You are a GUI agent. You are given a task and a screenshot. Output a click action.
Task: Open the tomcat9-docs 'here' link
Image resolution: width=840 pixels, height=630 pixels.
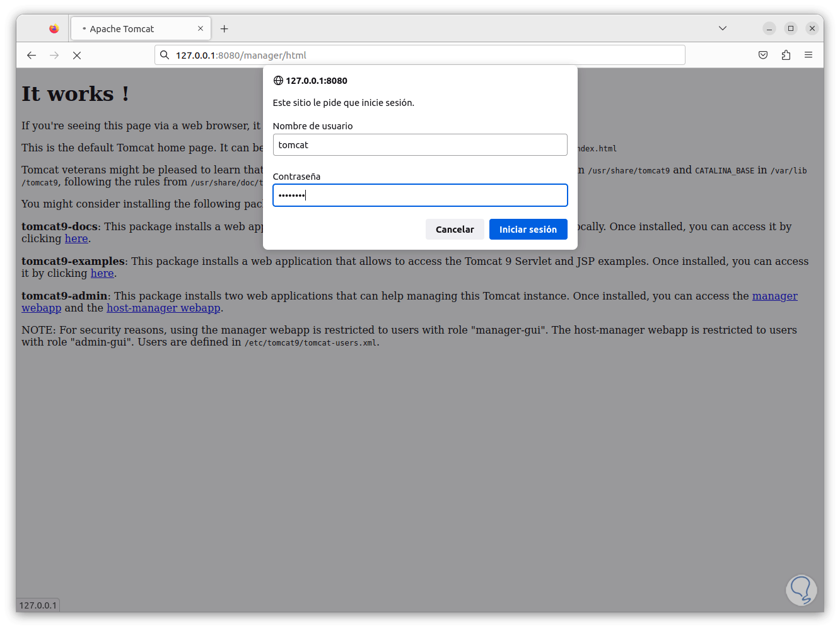[x=76, y=239]
